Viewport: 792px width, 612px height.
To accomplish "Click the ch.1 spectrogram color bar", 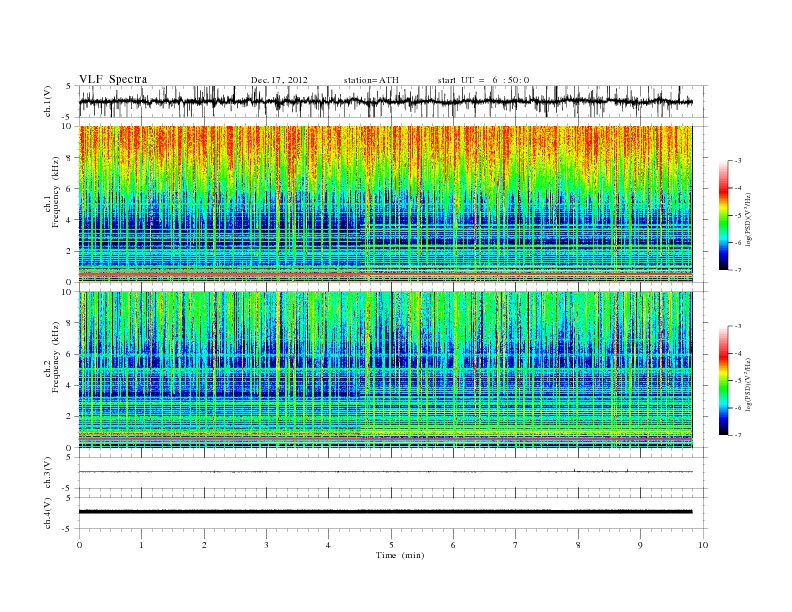I will [723, 216].
